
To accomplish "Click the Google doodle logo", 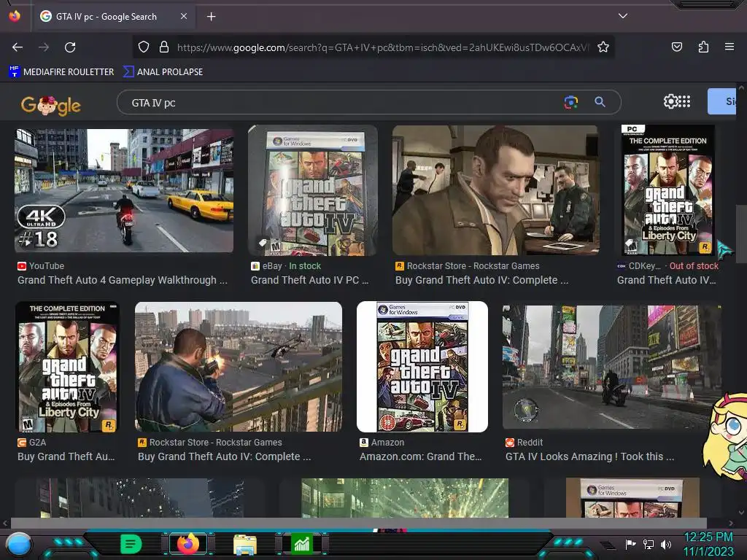I will pyautogui.click(x=51, y=105).
